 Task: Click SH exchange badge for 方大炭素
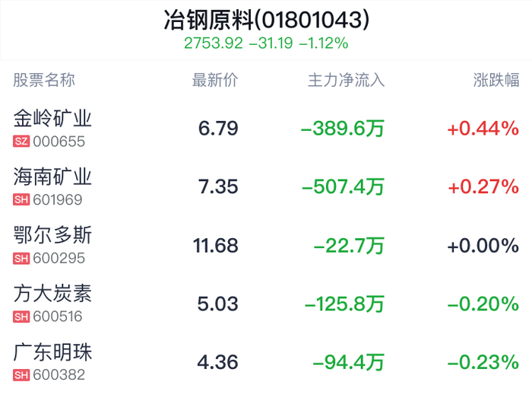(21, 317)
